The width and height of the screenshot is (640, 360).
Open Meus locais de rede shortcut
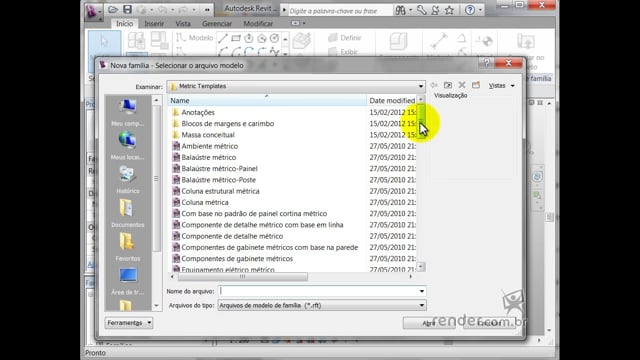[x=128, y=146]
